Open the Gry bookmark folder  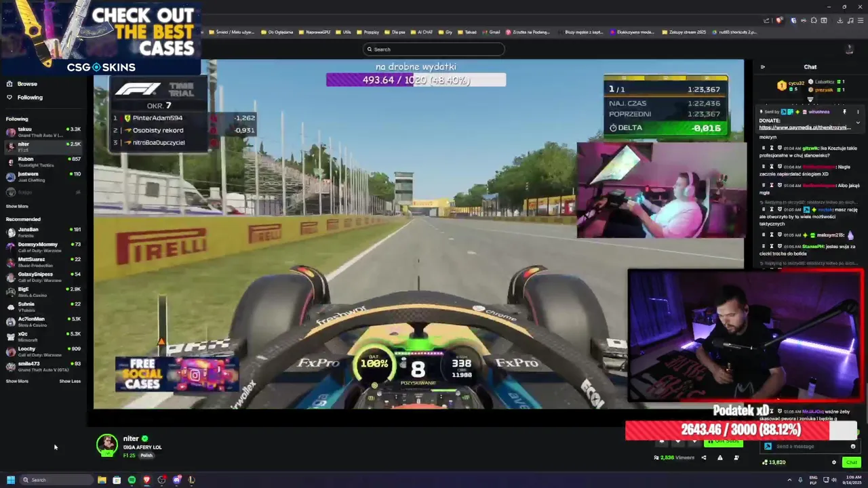click(446, 32)
